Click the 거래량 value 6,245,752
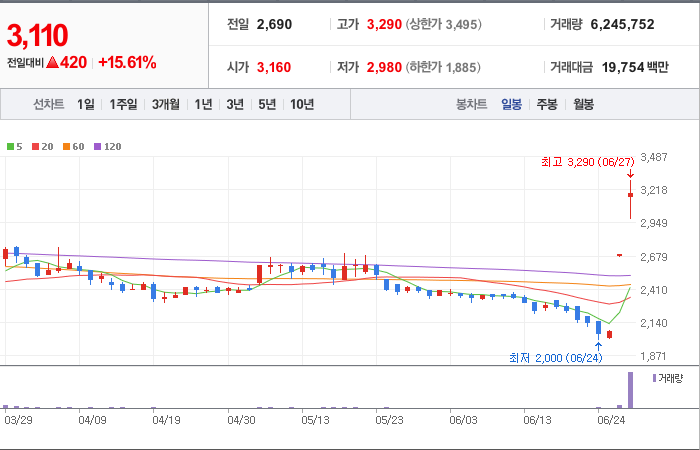This screenshot has width=700, height=450. tap(622, 24)
